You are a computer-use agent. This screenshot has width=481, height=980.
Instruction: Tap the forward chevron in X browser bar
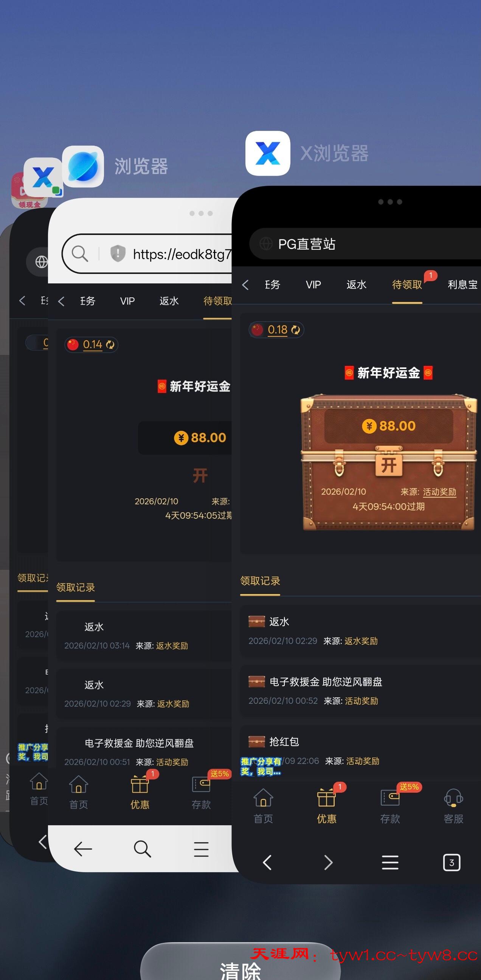pyautogui.click(x=329, y=862)
